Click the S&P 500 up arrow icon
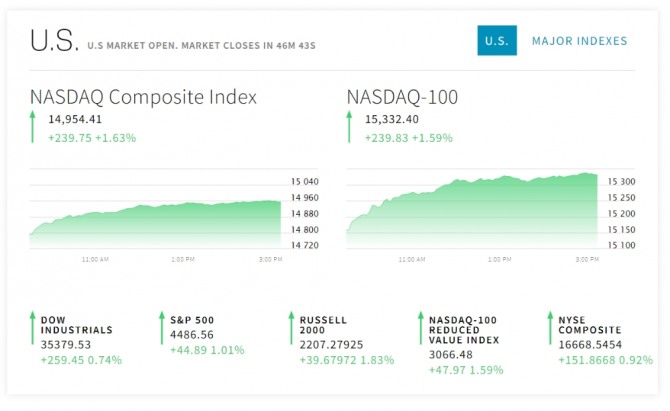This screenshot has height=411, width=670. 161,327
